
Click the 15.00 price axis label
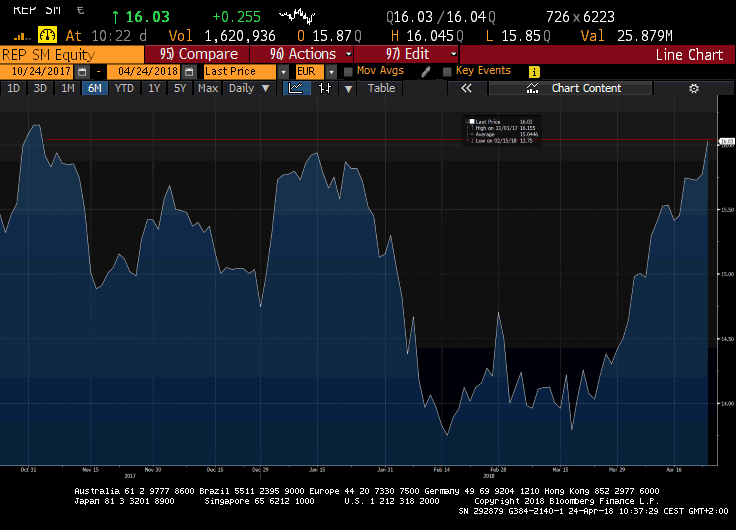727,274
